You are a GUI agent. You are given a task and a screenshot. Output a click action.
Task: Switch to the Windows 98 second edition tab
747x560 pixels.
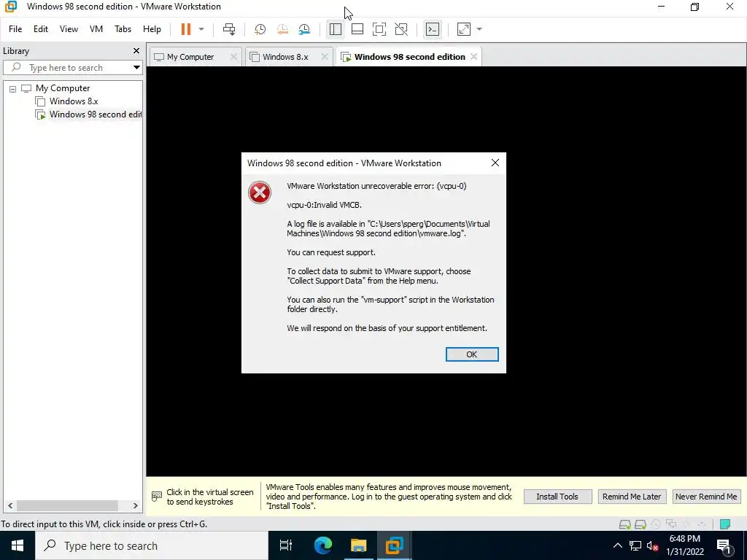(x=410, y=57)
